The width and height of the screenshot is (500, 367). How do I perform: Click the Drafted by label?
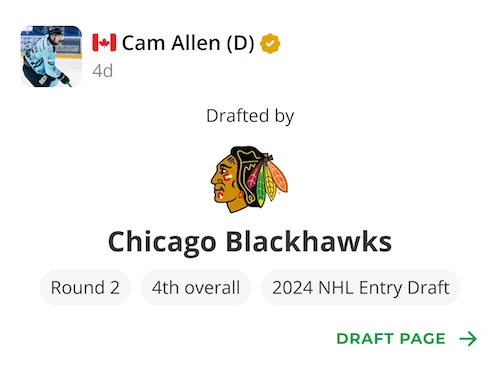click(x=250, y=116)
